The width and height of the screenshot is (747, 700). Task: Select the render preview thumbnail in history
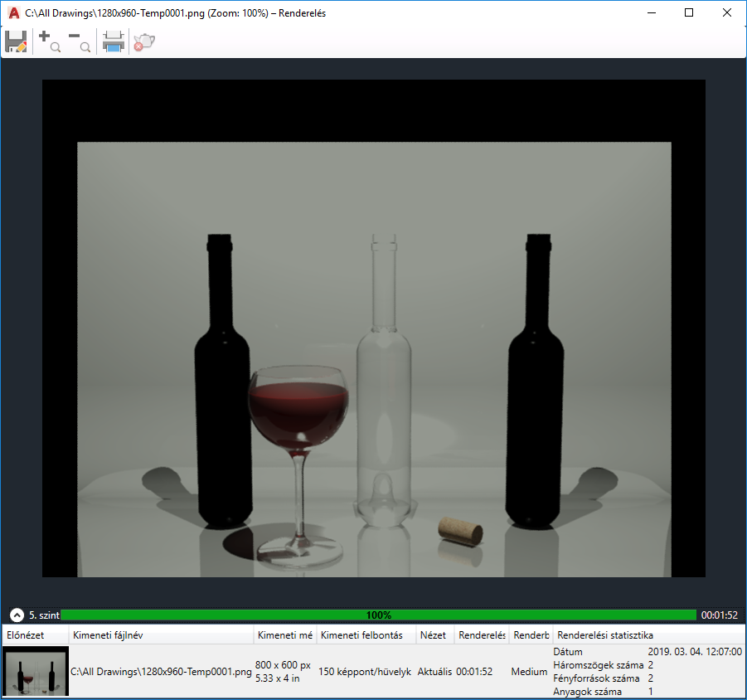[36, 671]
